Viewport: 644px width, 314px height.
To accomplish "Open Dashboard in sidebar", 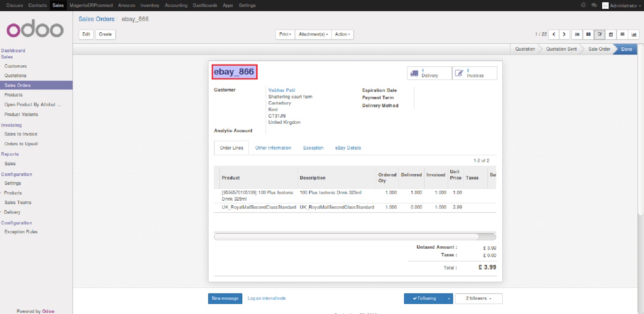I will tap(13, 51).
